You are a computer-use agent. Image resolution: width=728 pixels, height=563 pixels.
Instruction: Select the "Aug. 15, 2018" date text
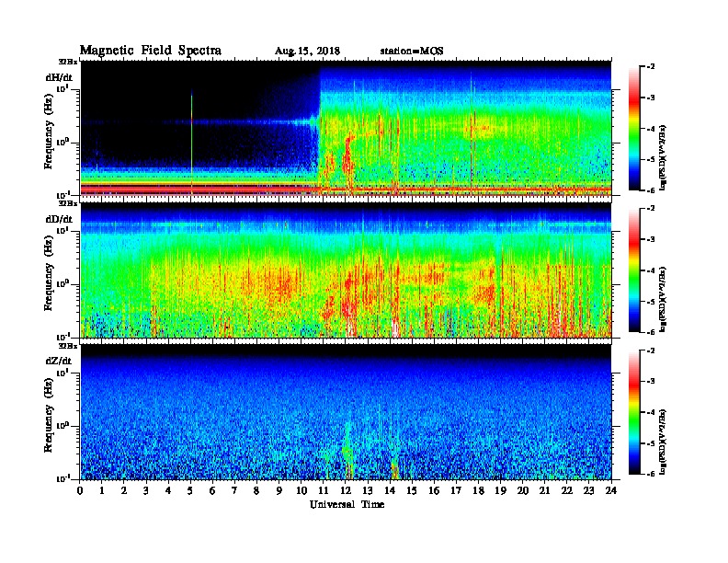coord(307,52)
